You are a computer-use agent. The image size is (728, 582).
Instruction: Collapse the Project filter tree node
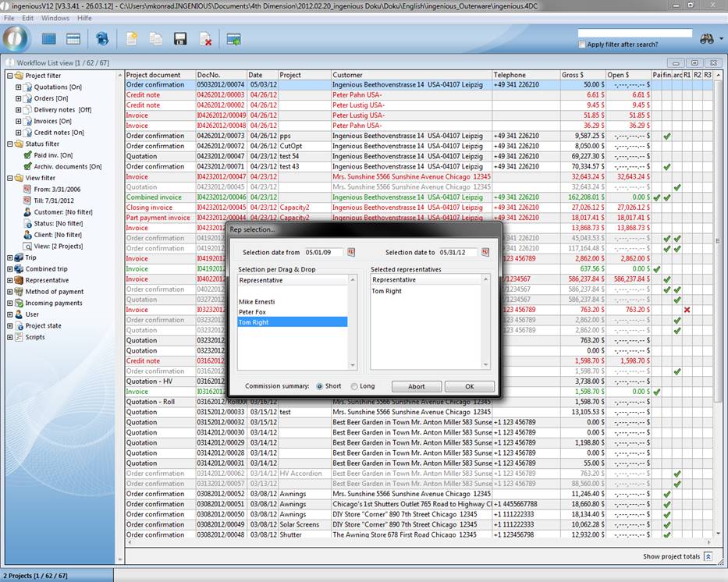[10, 76]
